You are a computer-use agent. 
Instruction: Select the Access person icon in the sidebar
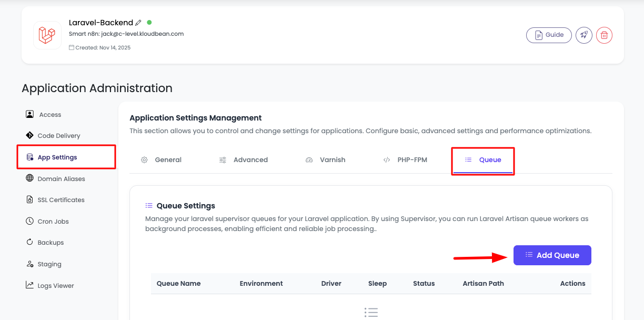(29, 114)
